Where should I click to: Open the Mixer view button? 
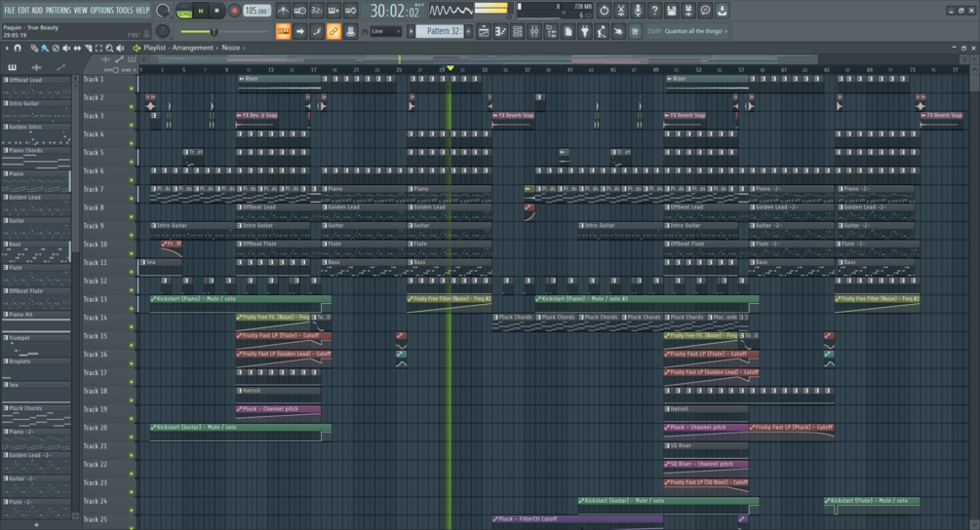(x=534, y=31)
